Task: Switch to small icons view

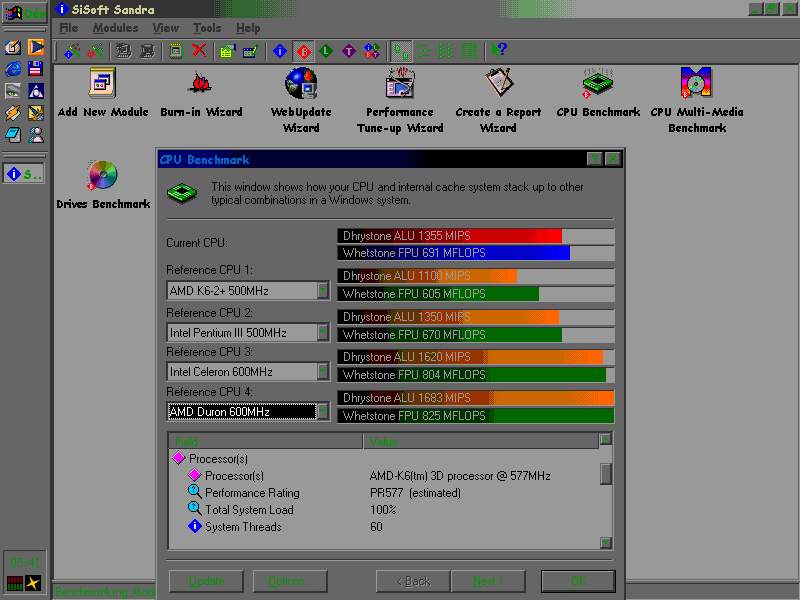Action: pos(423,51)
